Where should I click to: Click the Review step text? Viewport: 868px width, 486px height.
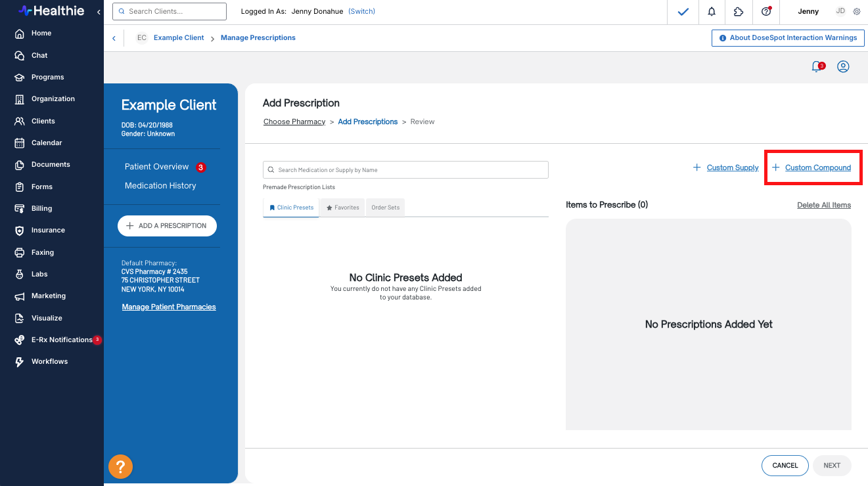pyautogui.click(x=423, y=122)
